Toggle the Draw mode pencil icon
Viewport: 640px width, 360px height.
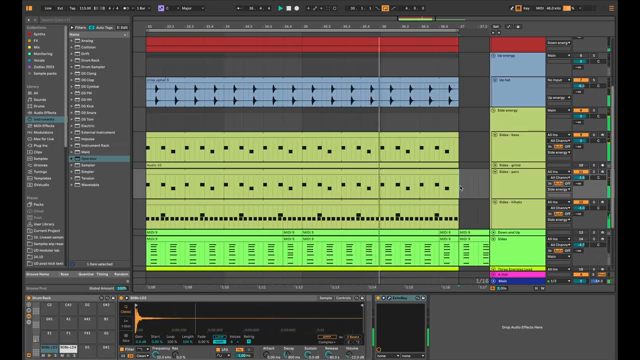pos(511,8)
